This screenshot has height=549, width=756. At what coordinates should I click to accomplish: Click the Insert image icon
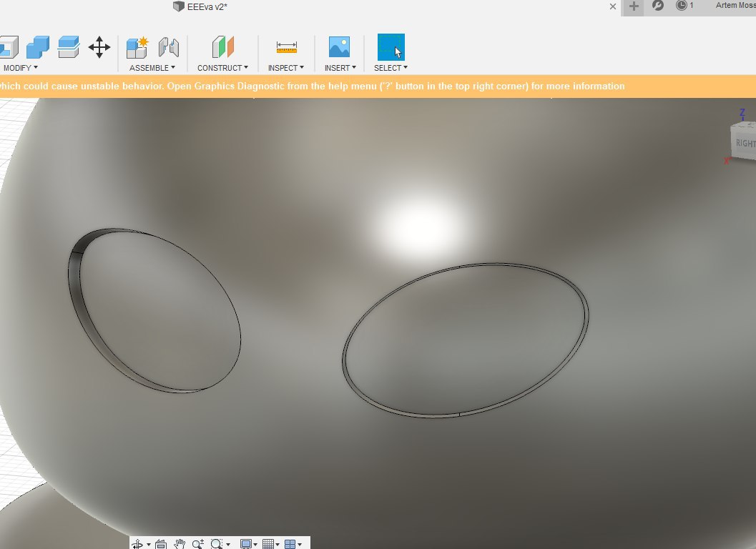pos(340,47)
